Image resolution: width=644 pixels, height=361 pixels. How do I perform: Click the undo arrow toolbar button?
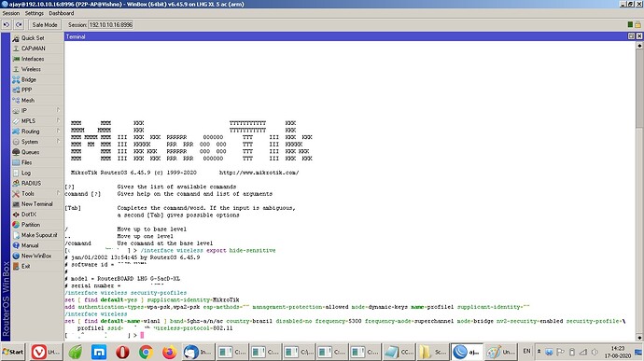(7, 24)
